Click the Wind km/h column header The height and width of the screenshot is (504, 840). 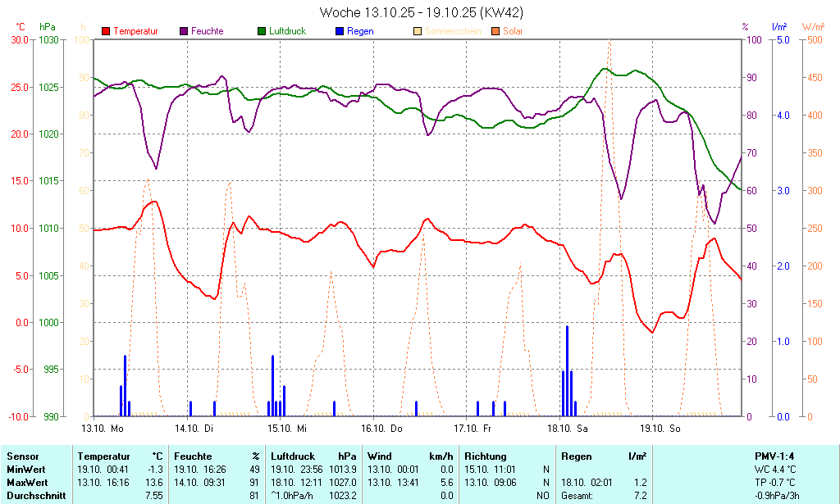point(410,456)
